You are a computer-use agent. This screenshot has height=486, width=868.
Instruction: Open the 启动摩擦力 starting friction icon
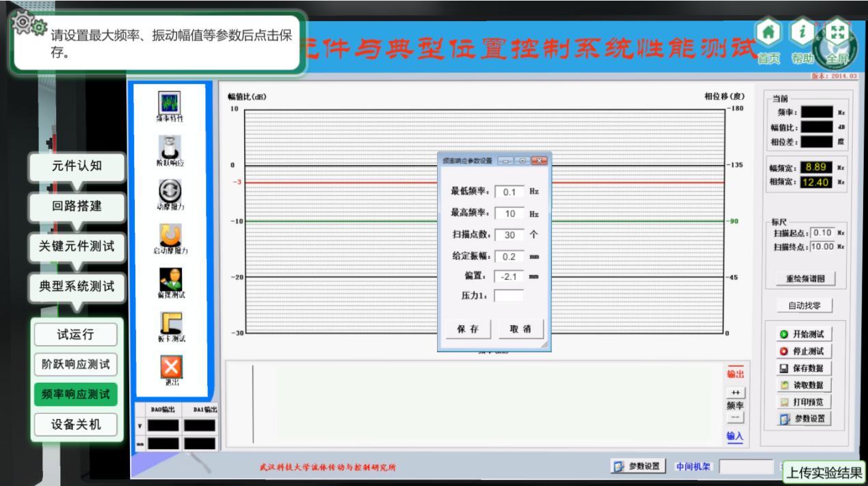pyautogui.click(x=170, y=235)
